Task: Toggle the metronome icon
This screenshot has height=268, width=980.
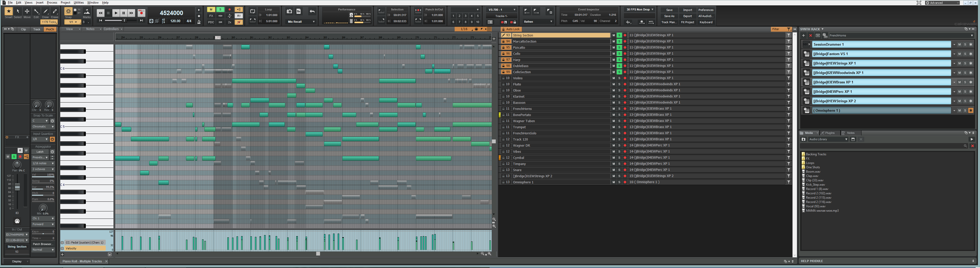Action: click(199, 22)
